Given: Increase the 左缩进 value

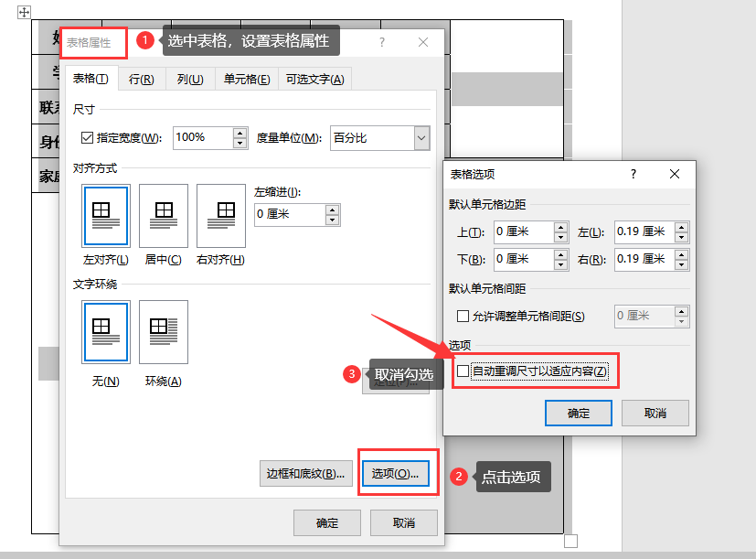Looking at the screenshot, I should [x=332, y=210].
